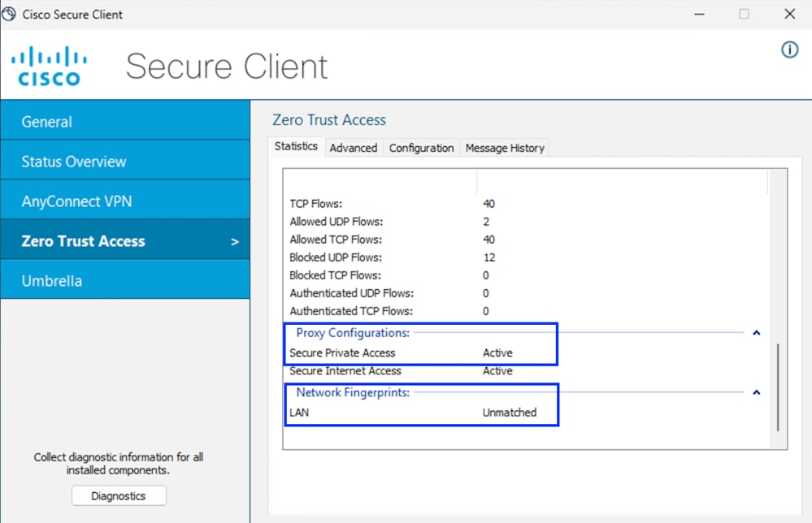Click the Unmatched status value
This screenshot has width=812, height=523.
tap(510, 413)
